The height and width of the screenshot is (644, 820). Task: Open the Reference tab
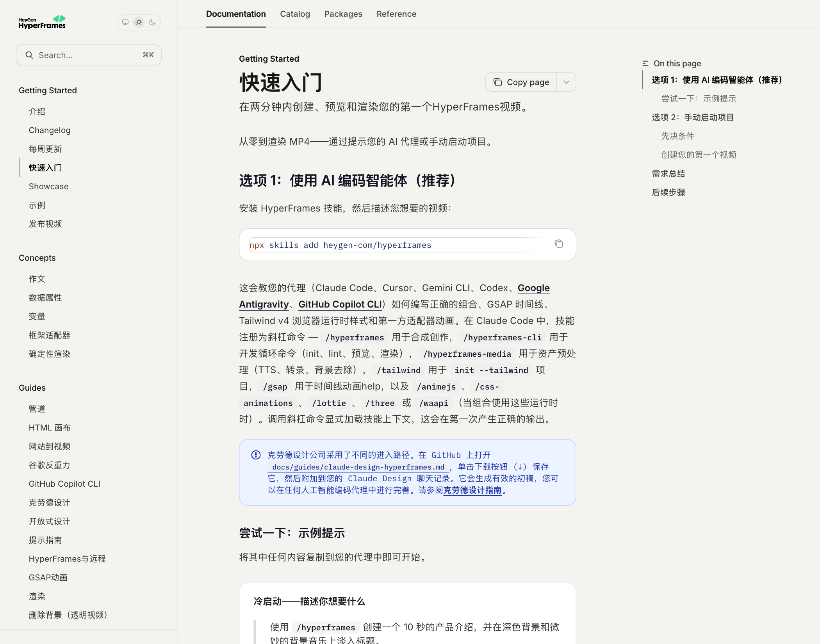point(396,14)
